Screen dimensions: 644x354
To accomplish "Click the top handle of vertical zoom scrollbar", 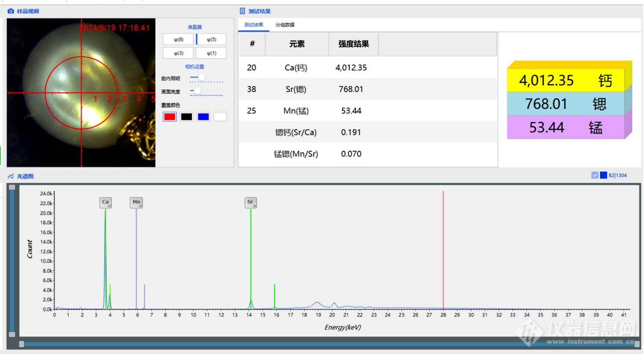I will 12,187.
